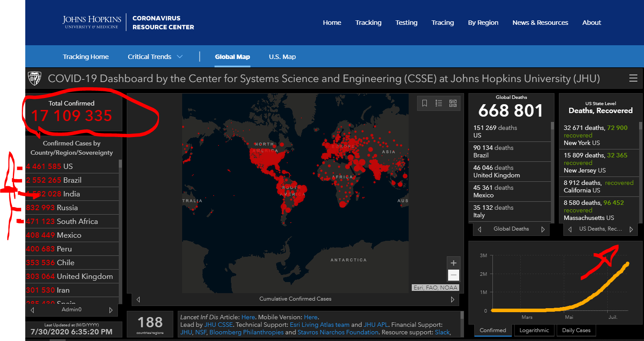Click left arrow beside Global Deaths pager
Screen dimensions: 644x341
coord(480,229)
